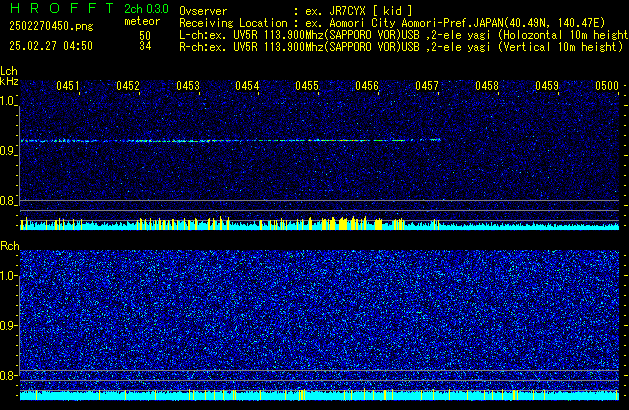Go to the 0458 time marker
This screenshot has width=629, height=410.
487,86
